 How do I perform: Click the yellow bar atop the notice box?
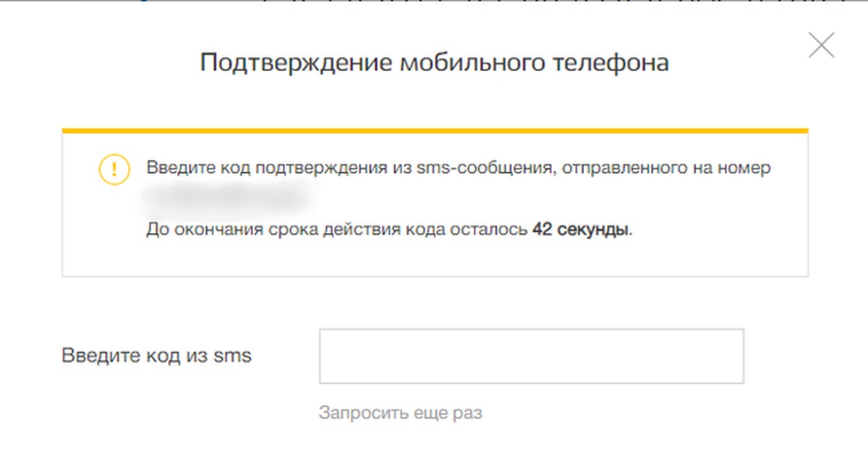[x=435, y=130]
